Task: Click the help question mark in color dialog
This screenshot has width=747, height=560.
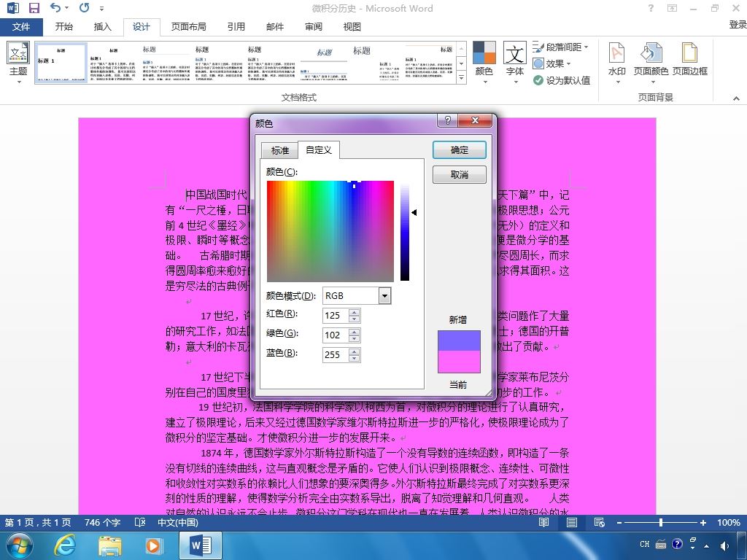Action: [x=447, y=120]
